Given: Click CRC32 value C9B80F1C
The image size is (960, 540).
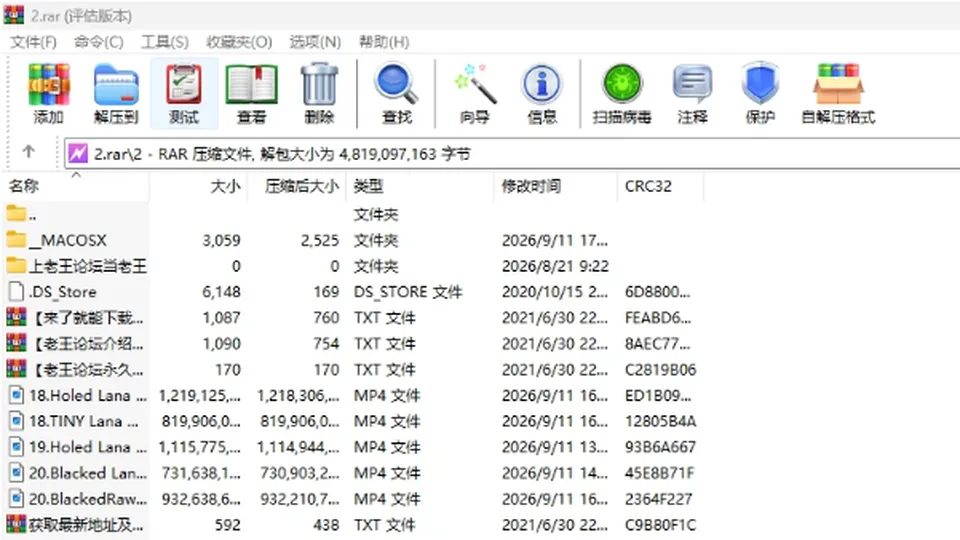Looking at the screenshot, I should [x=660, y=525].
